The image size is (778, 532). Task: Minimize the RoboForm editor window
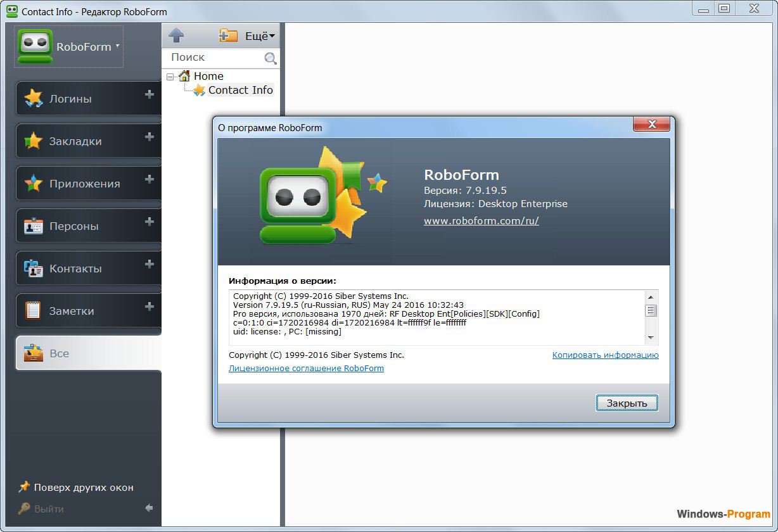point(702,8)
